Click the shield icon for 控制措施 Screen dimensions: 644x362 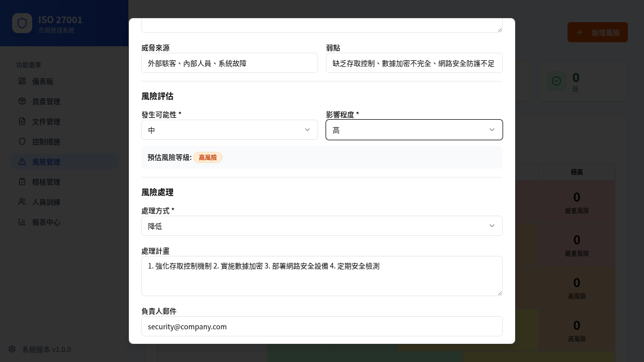pyautogui.click(x=22, y=141)
